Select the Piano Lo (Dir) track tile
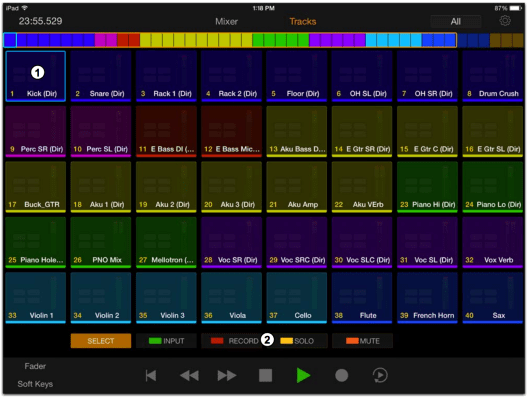This screenshot has height=398, width=529. [x=493, y=187]
